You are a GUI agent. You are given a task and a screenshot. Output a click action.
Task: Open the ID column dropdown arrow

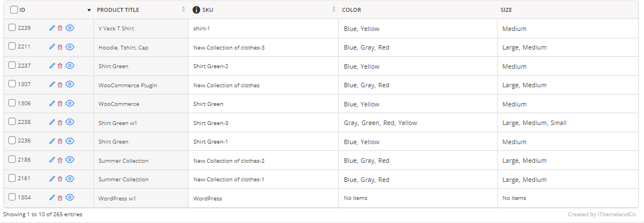89,10
